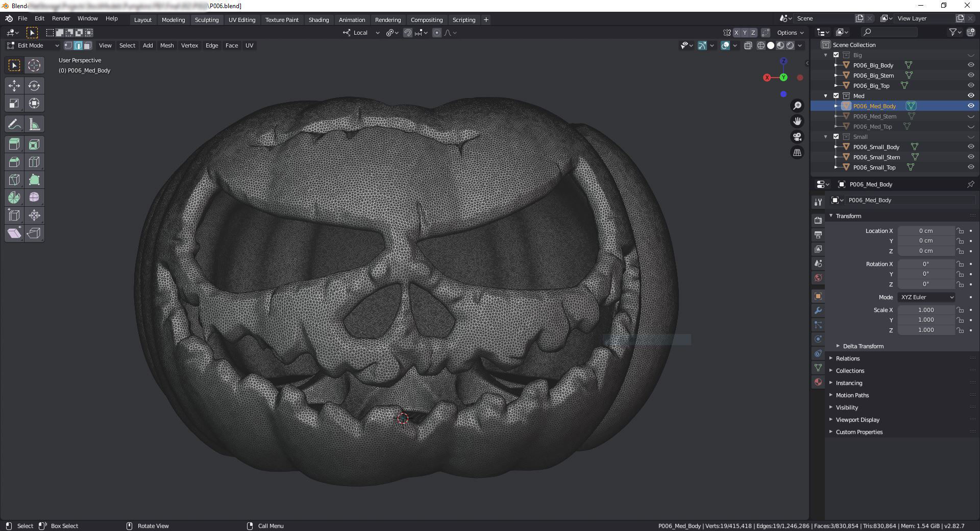Switch to the UV Editing workspace tab
Viewport: 980px width, 531px height.
[x=242, y=20]
